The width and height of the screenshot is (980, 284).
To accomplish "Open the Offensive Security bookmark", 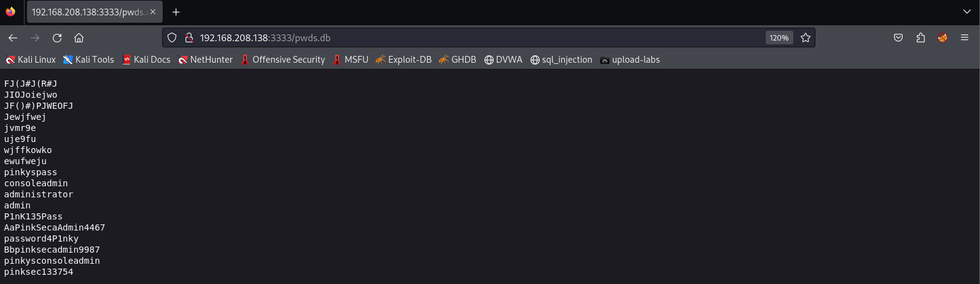I will 282,60.
